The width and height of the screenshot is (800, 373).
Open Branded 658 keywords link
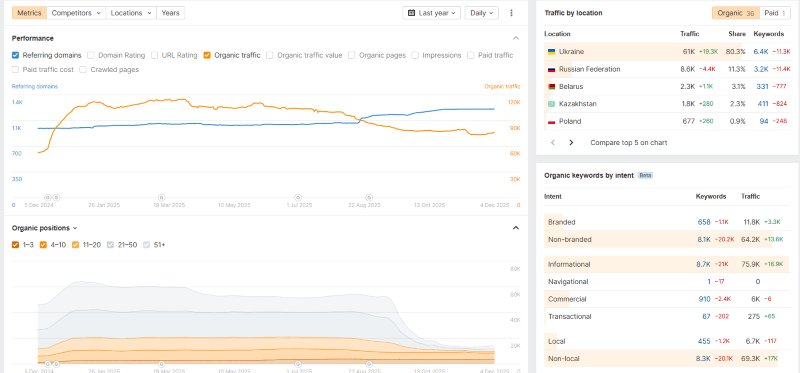pyautogui.click(x=704, y=222)
